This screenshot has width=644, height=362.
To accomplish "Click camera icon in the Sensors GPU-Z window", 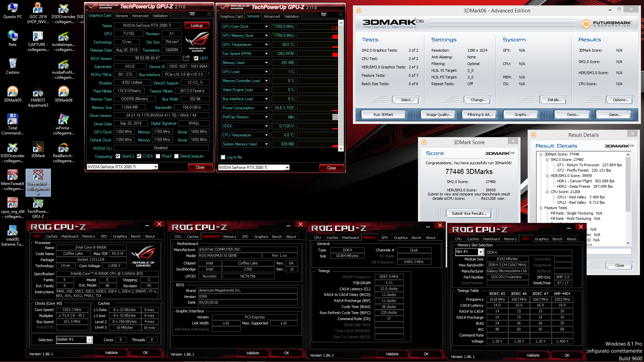I will click(x=324, y=14).
